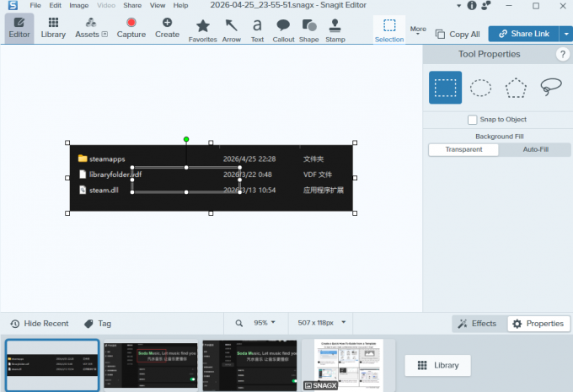This screenshot has width=573, height=392.
Task: Click the steamapps folder text in image
Action: click(x=107, y=159)
